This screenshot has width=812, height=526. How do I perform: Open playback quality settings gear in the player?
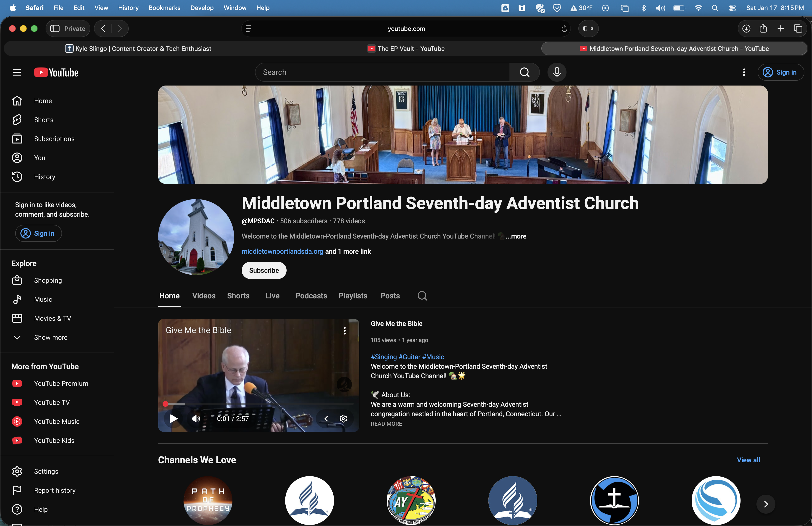point(343,419)
